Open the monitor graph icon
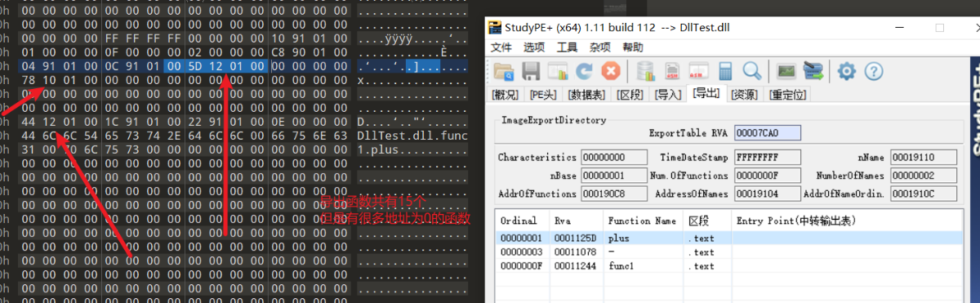Screen dimensions: 980x303 [786, 71]
